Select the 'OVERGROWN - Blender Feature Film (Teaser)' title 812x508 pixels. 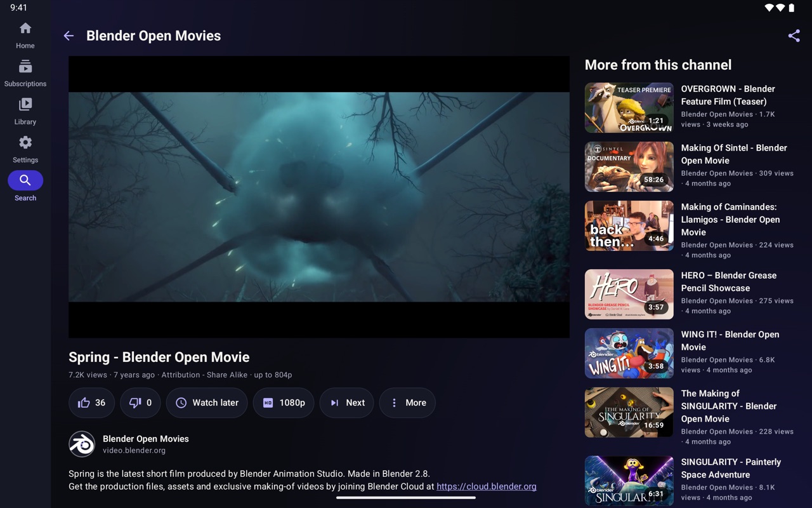click(728, 95)
